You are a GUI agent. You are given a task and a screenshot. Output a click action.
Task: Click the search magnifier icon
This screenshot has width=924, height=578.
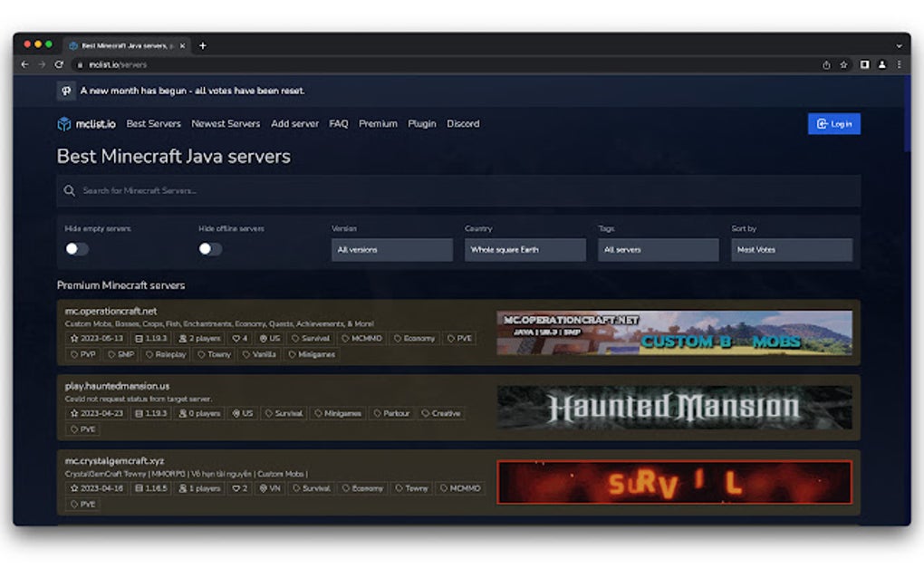pyautogui.click(x=70, y=191)
